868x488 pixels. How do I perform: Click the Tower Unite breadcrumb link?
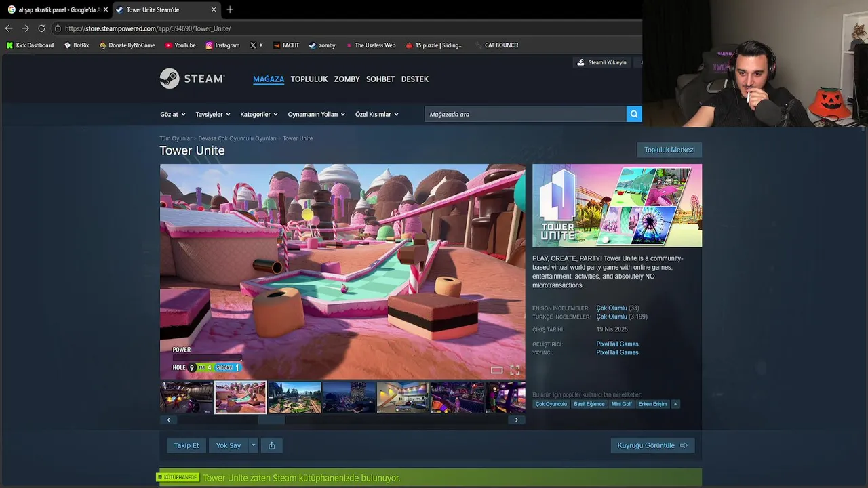(x=298, y=138)
